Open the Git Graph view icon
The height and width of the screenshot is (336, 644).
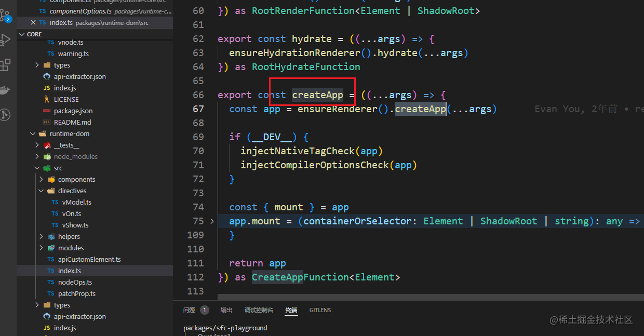point(5,115)
